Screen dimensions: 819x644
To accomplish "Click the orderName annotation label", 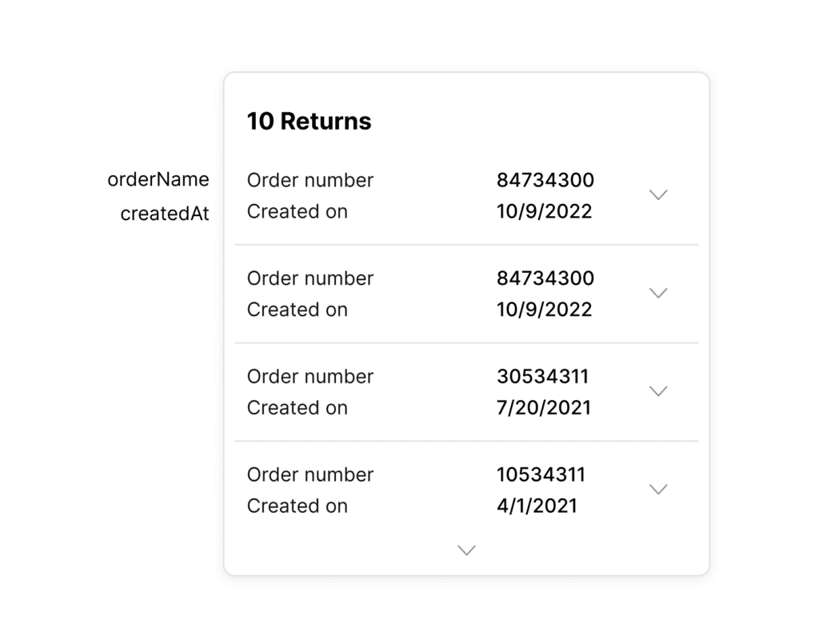I will 158,180.
